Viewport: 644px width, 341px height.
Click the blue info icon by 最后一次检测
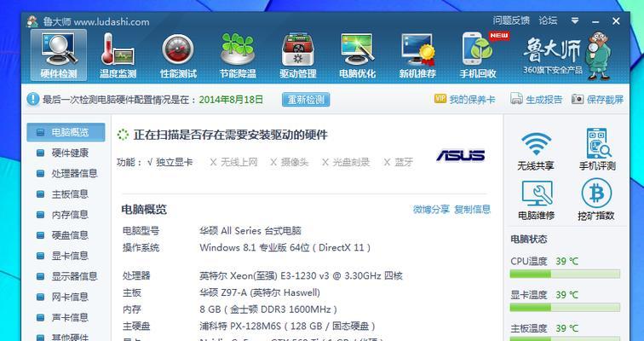33,99
